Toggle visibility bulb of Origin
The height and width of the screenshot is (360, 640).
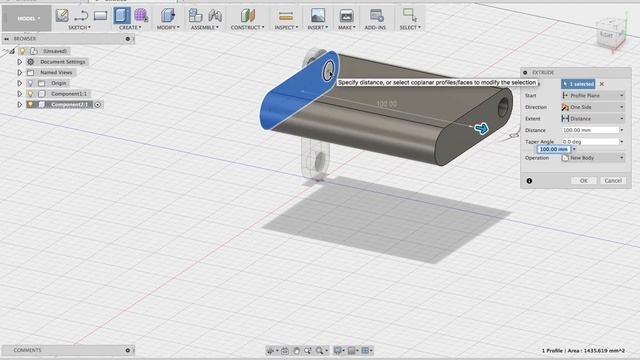coord(30,83)
